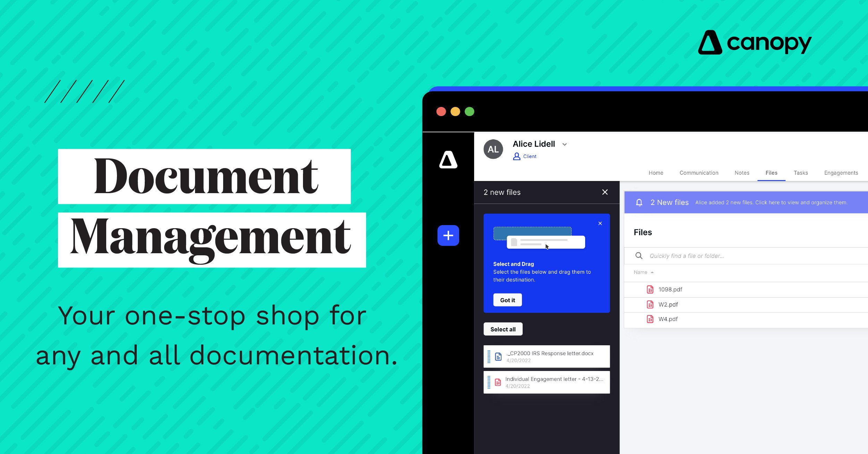Click the Got it button in the tooltip
This screenshot has width=868, height=454.
[507, 300]
